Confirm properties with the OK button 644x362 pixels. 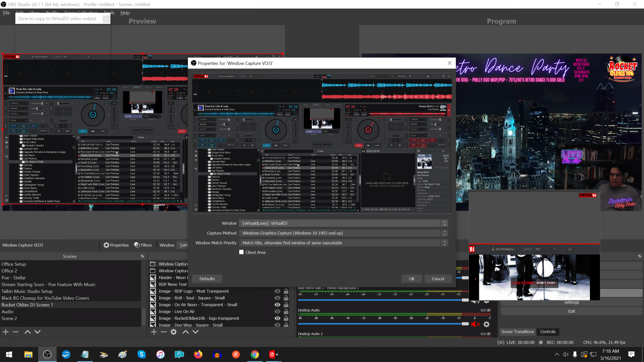[412, 279]
